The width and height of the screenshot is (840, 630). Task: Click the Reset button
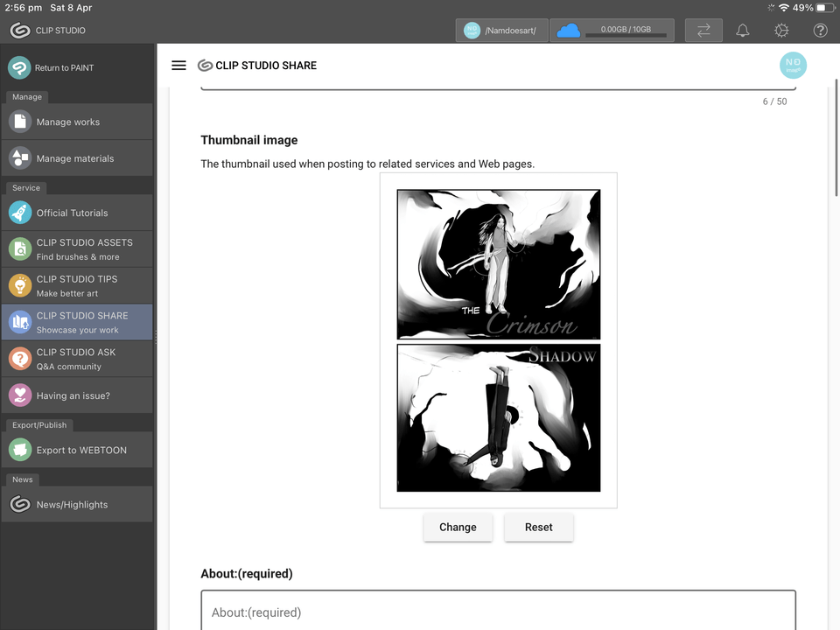pos(538,527)
